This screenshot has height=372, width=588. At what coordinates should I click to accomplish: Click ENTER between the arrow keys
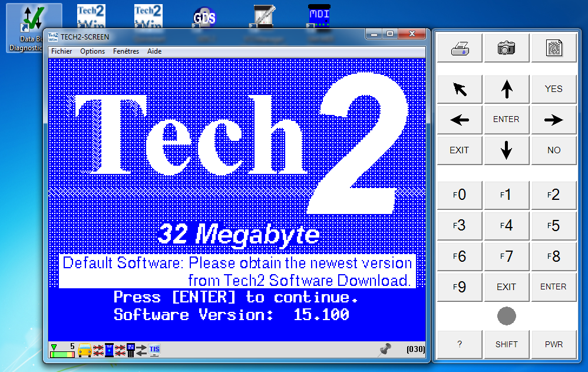[x=507, y=120]
